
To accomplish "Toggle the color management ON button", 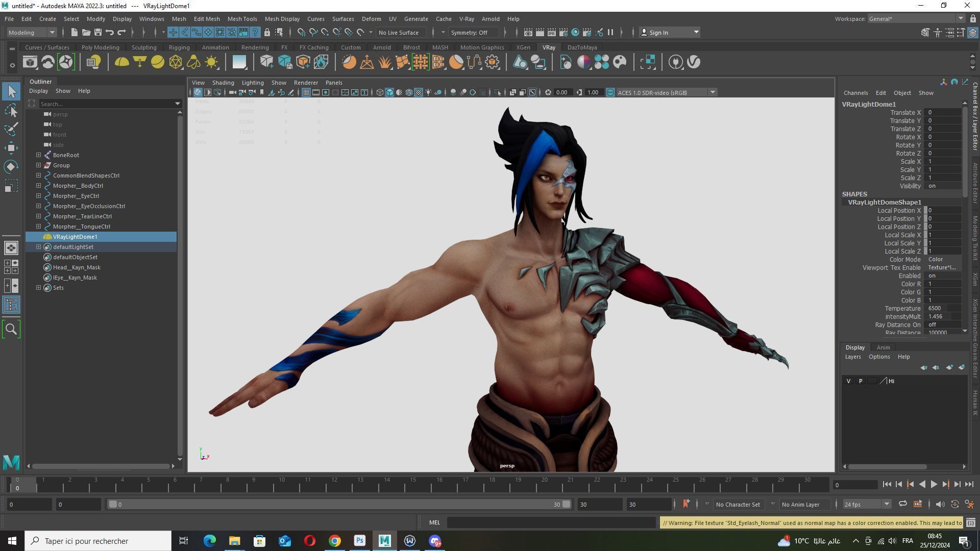I will pyautogui.click(x=610, y=92).
